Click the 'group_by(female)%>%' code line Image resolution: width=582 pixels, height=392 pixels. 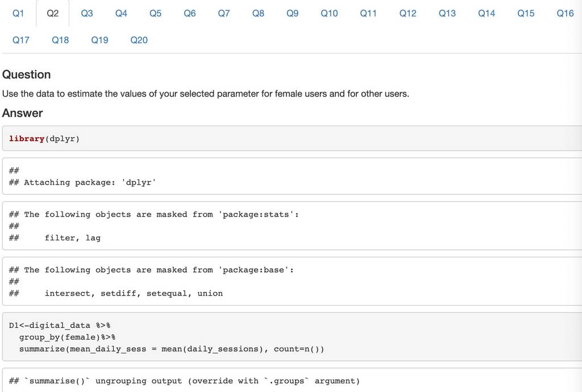(x=67, y=337)
